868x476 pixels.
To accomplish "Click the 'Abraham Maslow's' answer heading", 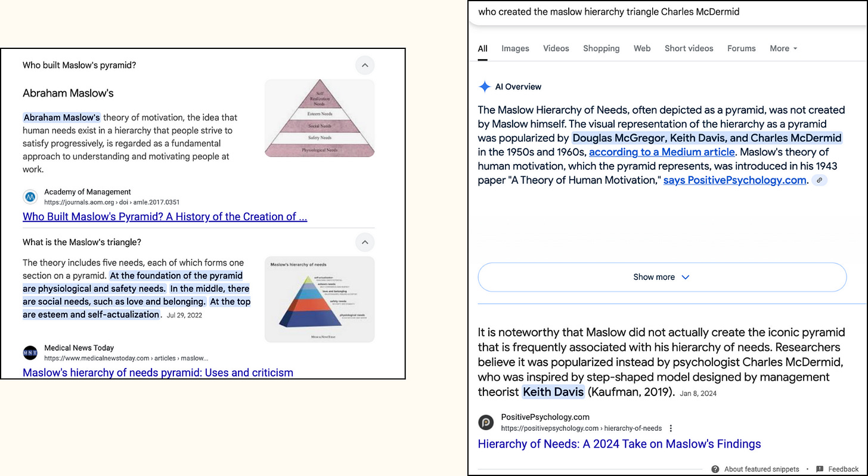I will pos(68,93).
